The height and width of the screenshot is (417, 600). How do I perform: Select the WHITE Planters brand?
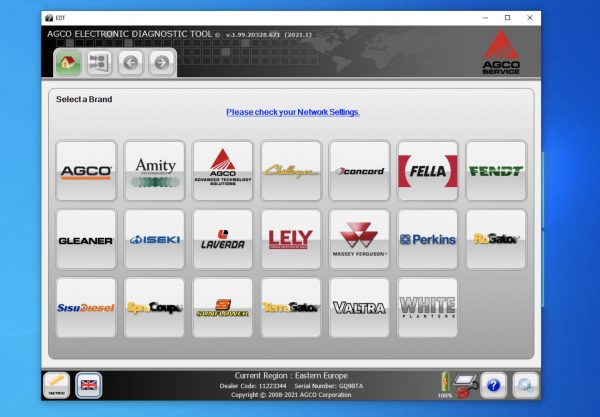[427, 308]
